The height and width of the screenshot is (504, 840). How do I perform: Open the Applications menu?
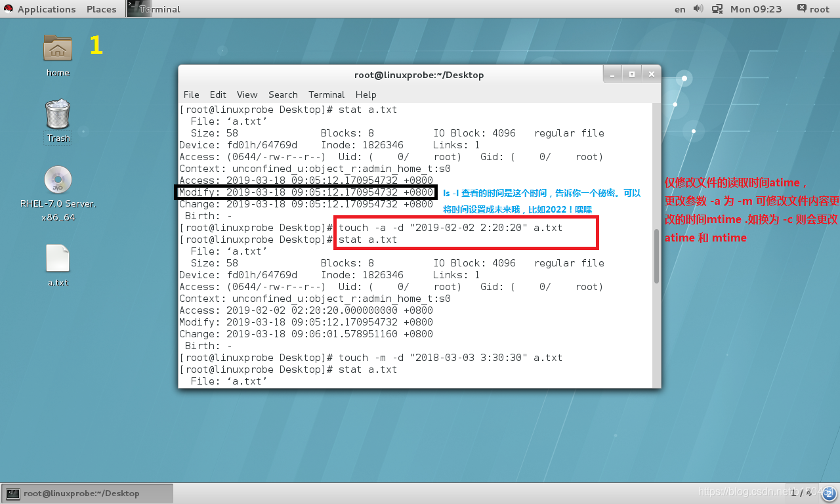pyautogui.click(x=46, y=9)
